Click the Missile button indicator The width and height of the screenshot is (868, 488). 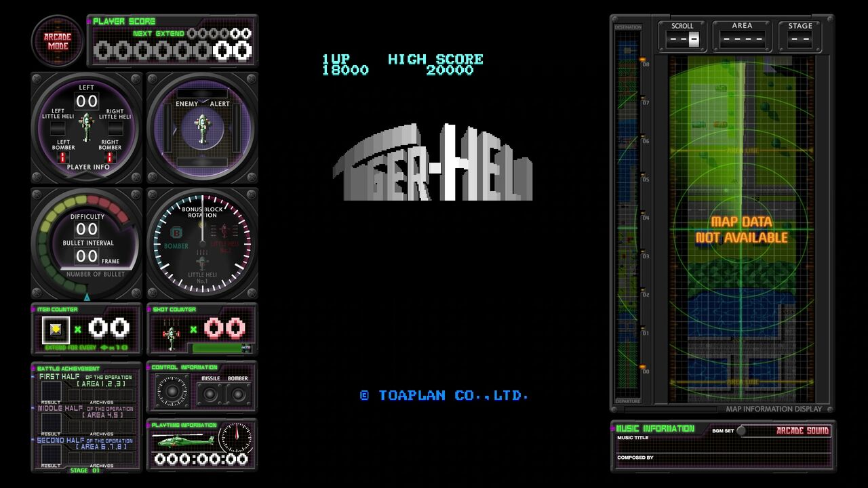pyautogui.click(x=210, y=393)
